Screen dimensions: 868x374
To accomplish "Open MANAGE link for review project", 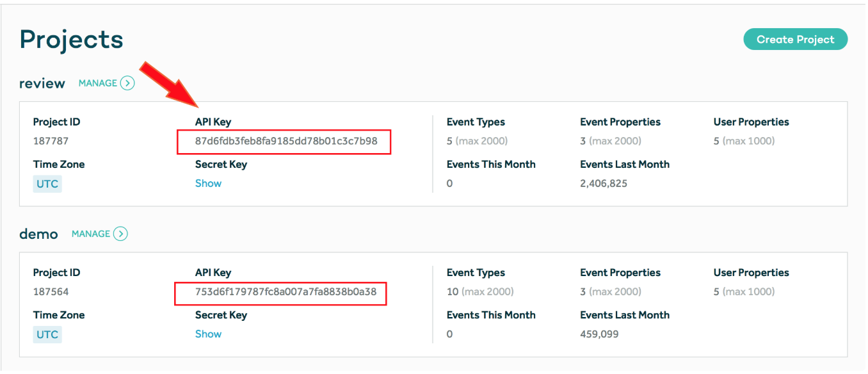I will tap(97, 83).
